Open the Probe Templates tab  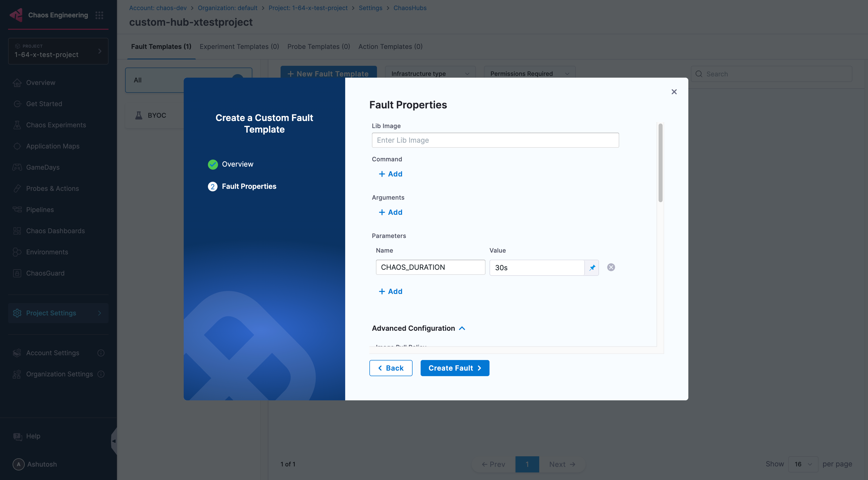(x=318, y=46)
